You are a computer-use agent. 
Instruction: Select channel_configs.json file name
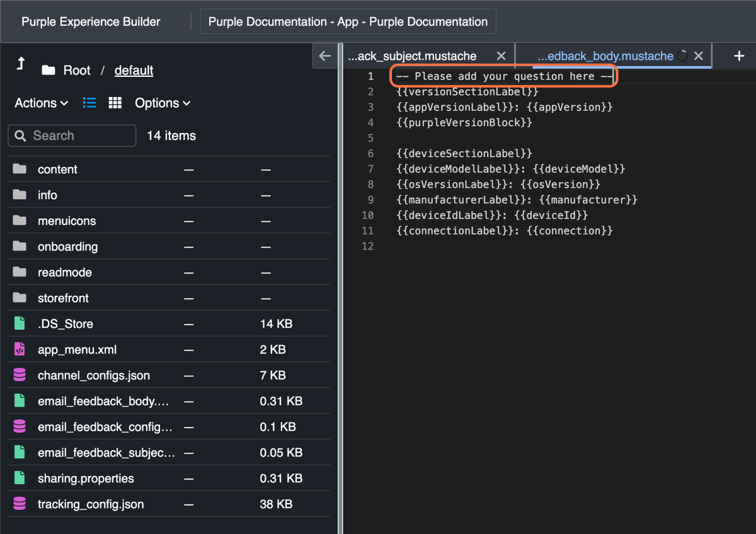[x=94, y=375]
